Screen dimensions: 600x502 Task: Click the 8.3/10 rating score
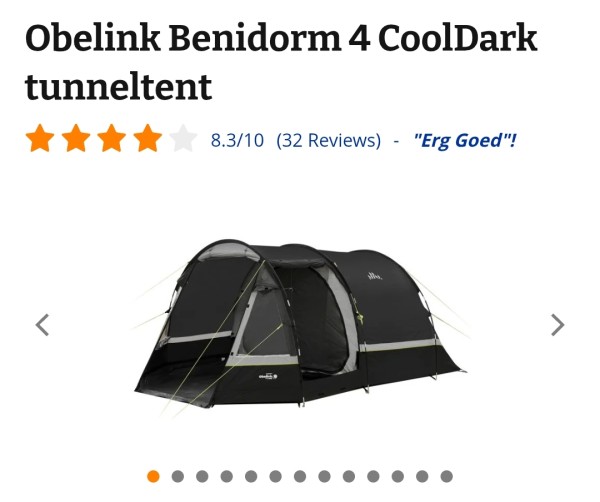[237, 140]
